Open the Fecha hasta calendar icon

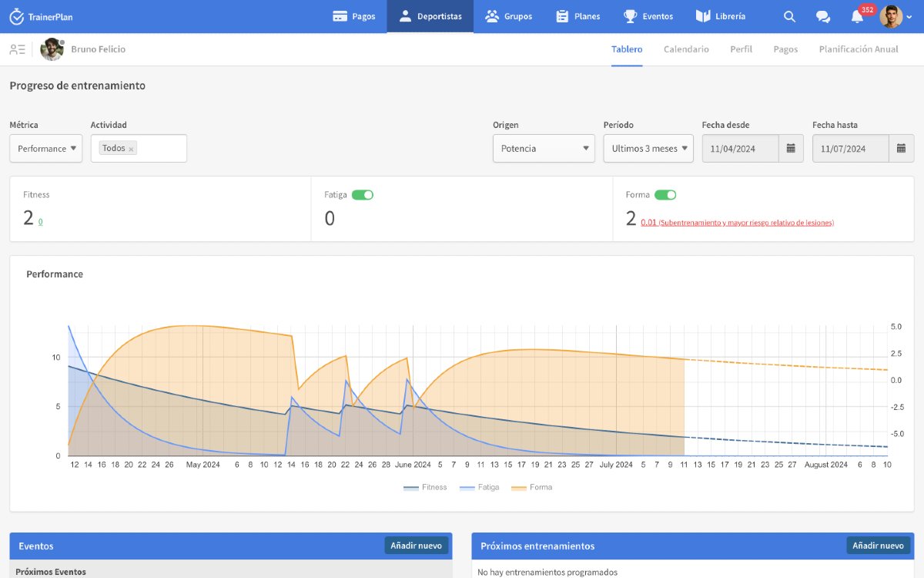click(x=902, y=149)
